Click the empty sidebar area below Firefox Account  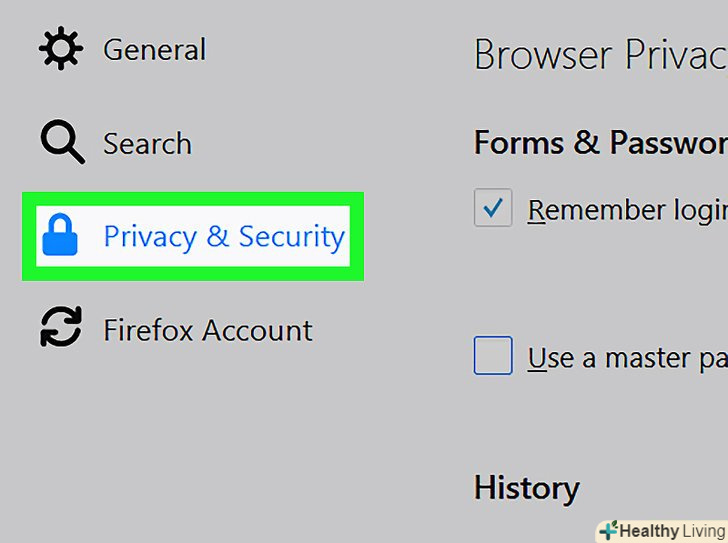[190, 440]
